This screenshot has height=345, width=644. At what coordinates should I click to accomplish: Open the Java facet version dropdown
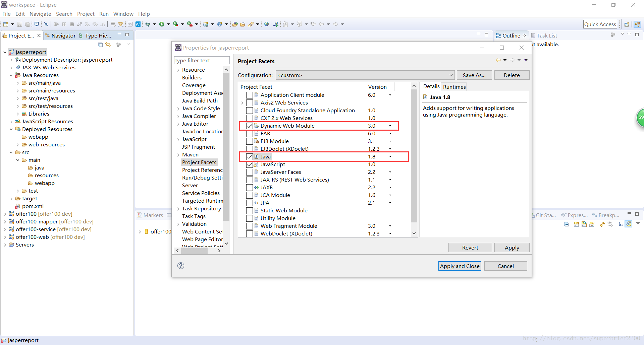coord(390,157)
